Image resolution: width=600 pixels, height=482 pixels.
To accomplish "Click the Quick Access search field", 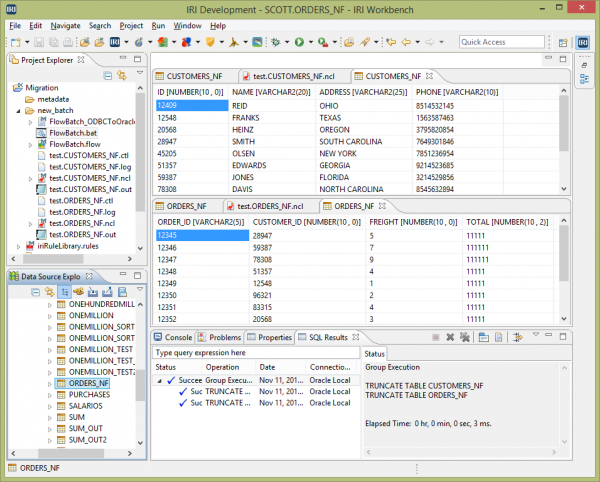I will 502,42.
